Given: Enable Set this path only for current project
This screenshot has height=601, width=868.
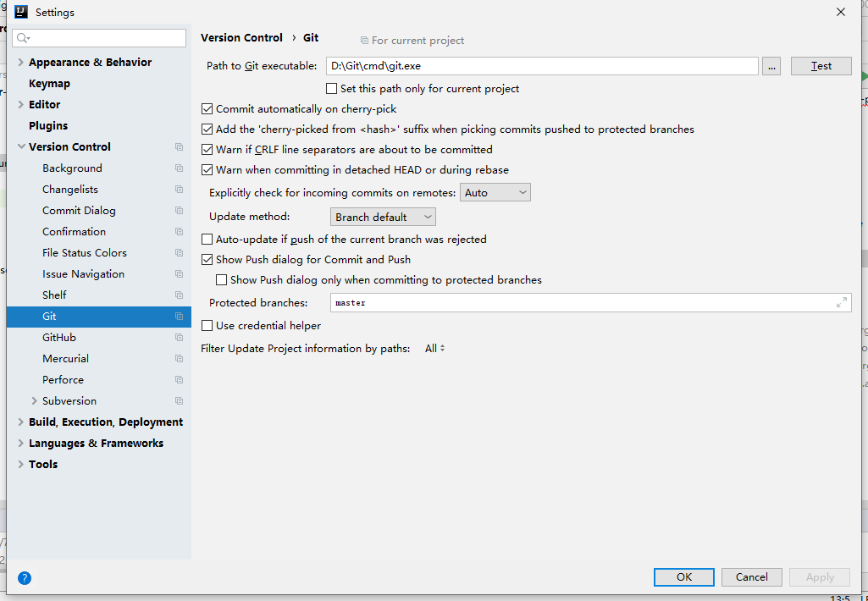Looking at the screenshot, I should 332,89.
